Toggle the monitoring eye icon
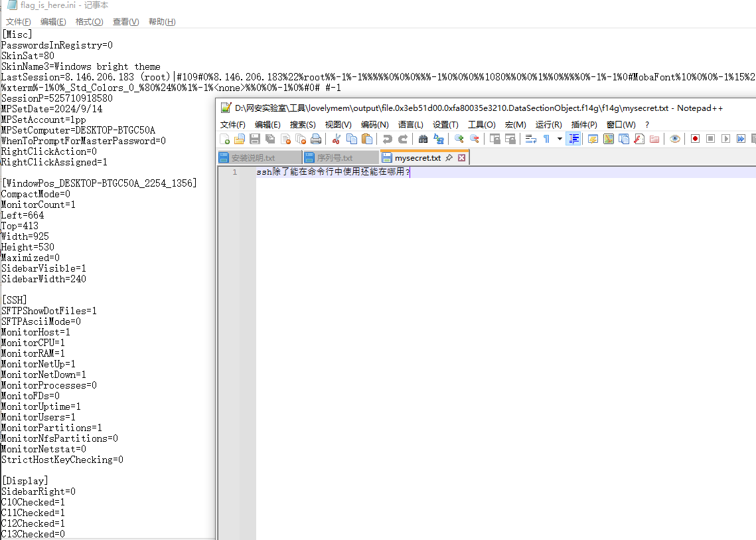This screenshot has height=540, width=756. [x=675, y=139]
